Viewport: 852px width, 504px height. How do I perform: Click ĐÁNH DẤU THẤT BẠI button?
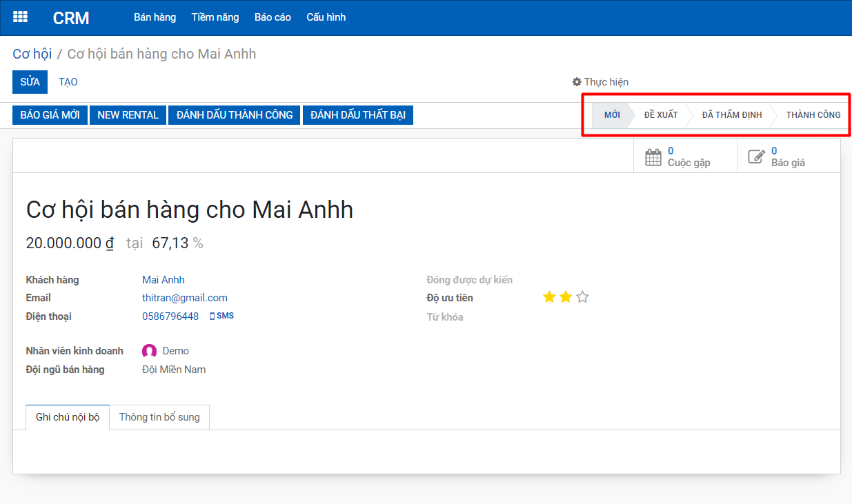pyautogui.click(x=358, y=115)
